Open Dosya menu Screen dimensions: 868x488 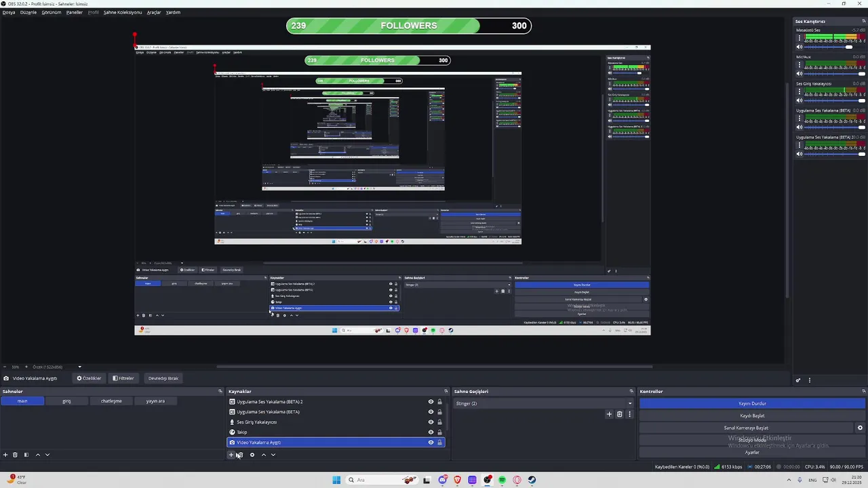click(9, 12)
